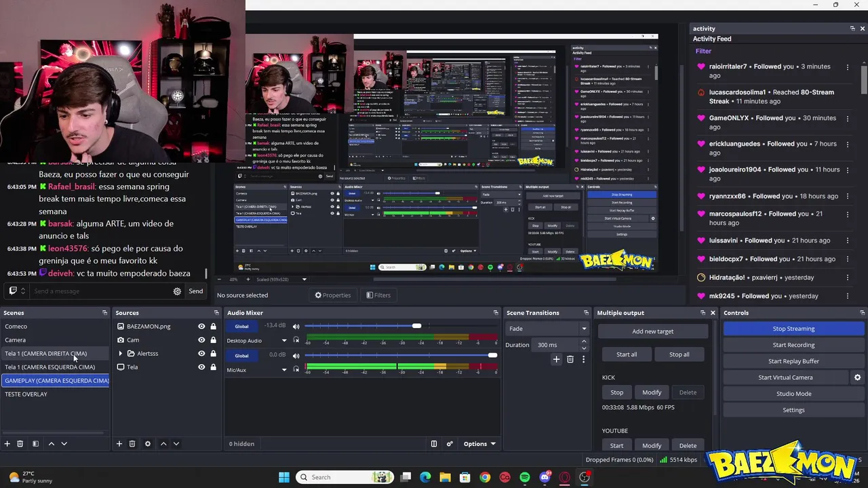Unlock the Cam source
The height and width of the screenshot is (488, 868).
pos(213,340)
